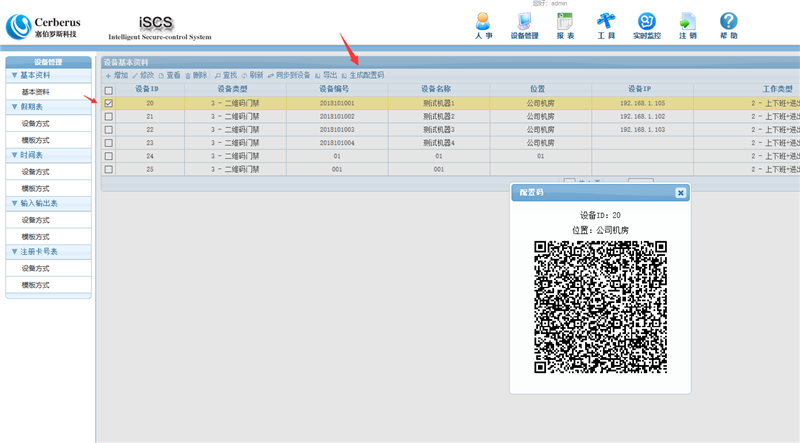Open the 实时监控 real-time monitoring icon
This screenshot has height=443, width=800.
(647, 24)
